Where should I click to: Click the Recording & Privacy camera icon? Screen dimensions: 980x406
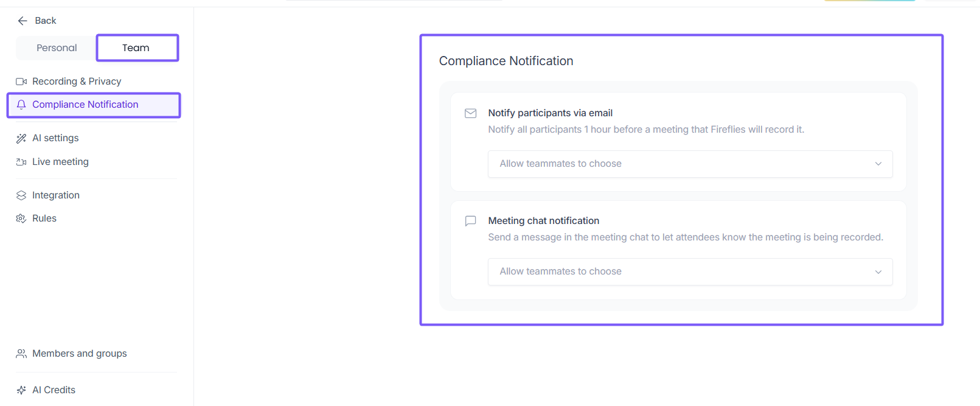click(21, 82)
